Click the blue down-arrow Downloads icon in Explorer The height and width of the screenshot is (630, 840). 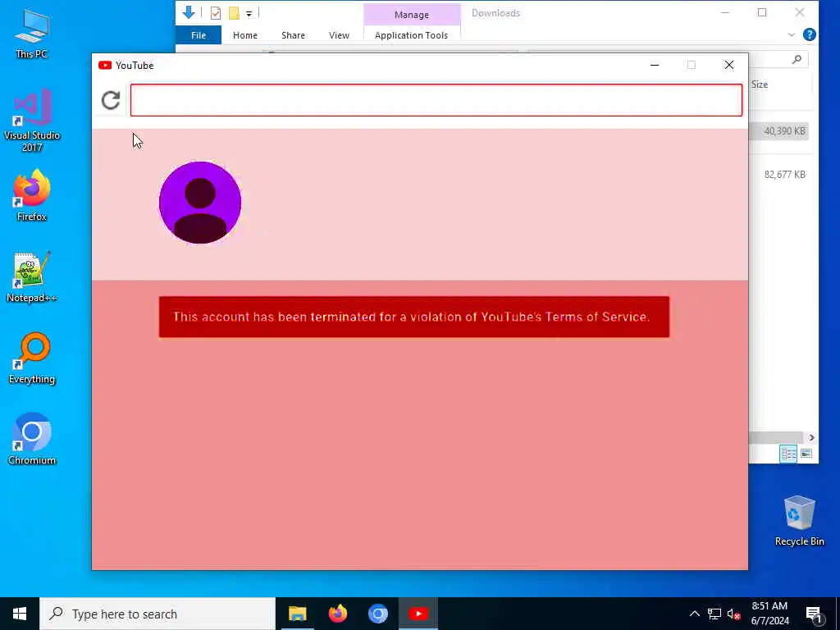click(189, 12)
